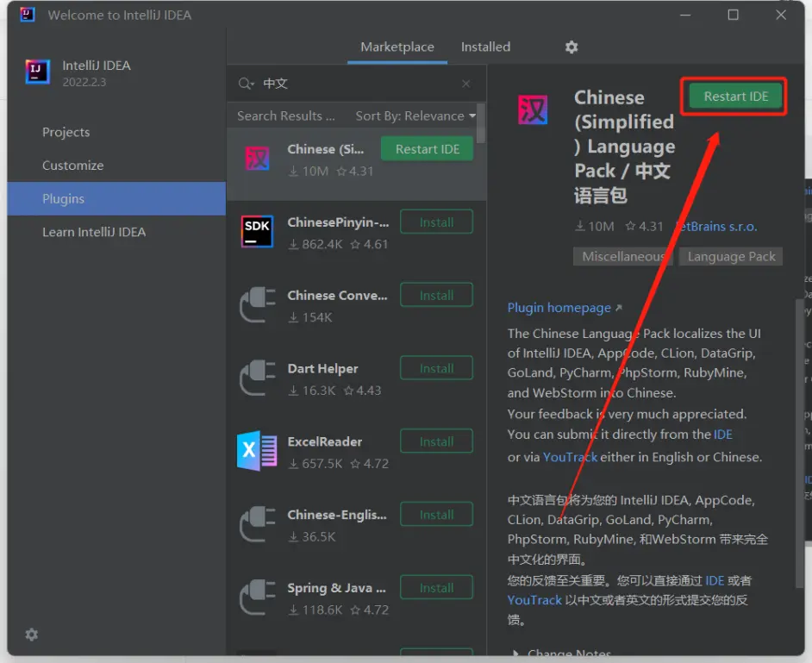Expand the Change Notes section
The image size is (812, 663).
pos(563,654)
